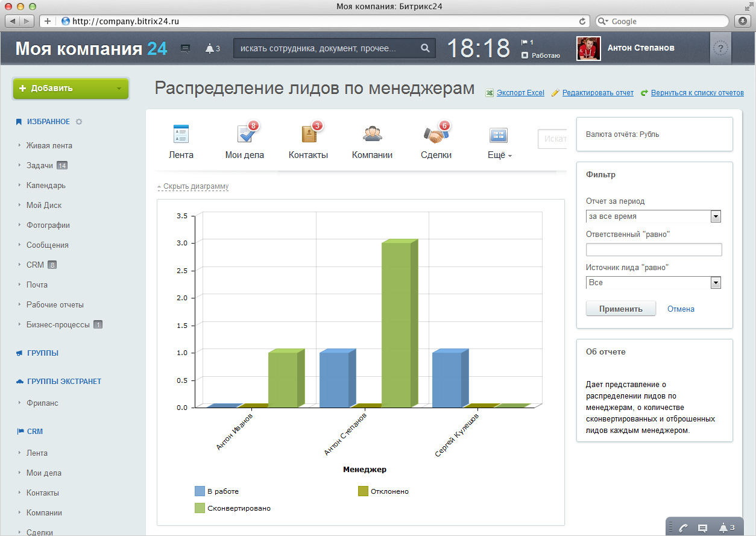This screenshot has height=536, width=756.
Task: Click Сергей Кулешов blue bar
Action: click(x=450, y=379)
